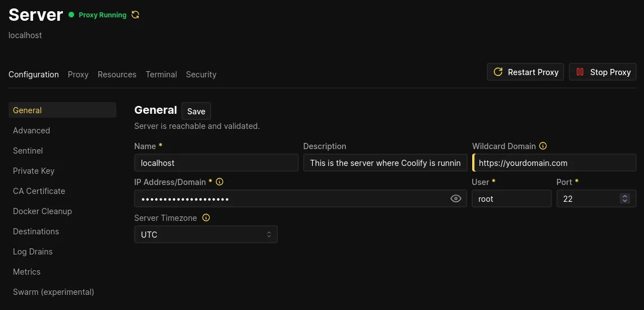Open the Server Timezone UTC dropdown
Viewport: 644px width, 310px height.
205,234
